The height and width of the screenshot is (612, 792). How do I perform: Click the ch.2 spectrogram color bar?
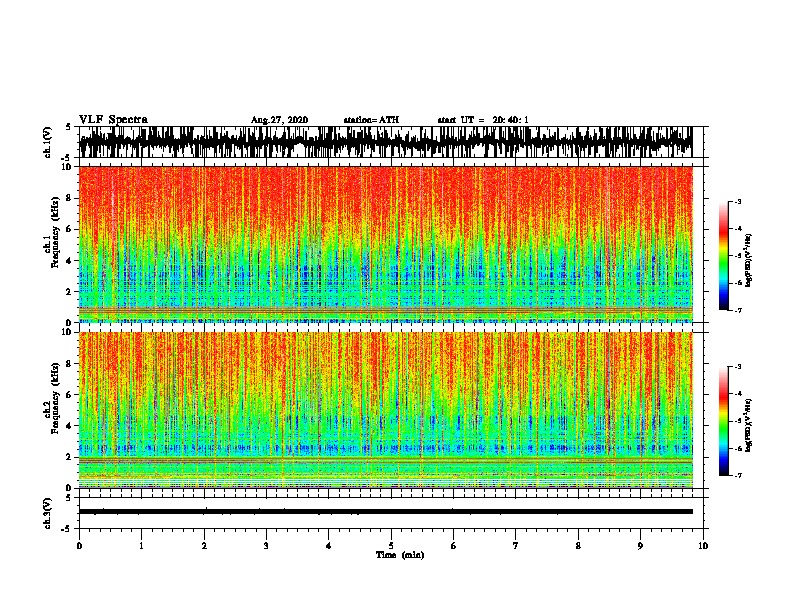[724, 421]
